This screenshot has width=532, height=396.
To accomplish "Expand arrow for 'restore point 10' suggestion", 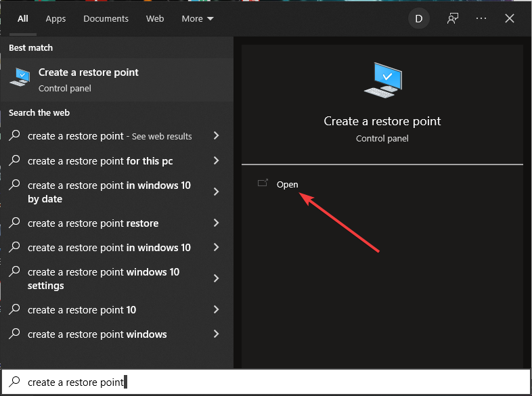I will pyautogui.click(x=216, y=309).
